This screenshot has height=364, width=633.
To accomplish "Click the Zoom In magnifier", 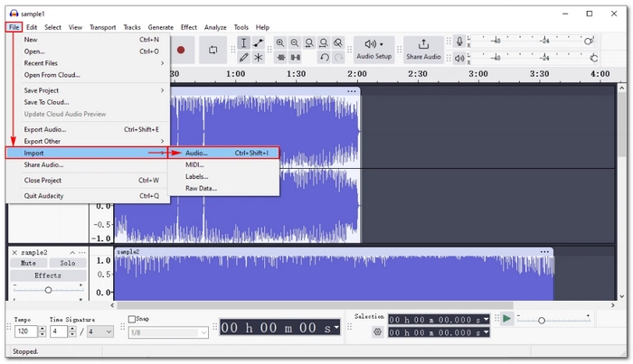I will (x=279, y=43).
